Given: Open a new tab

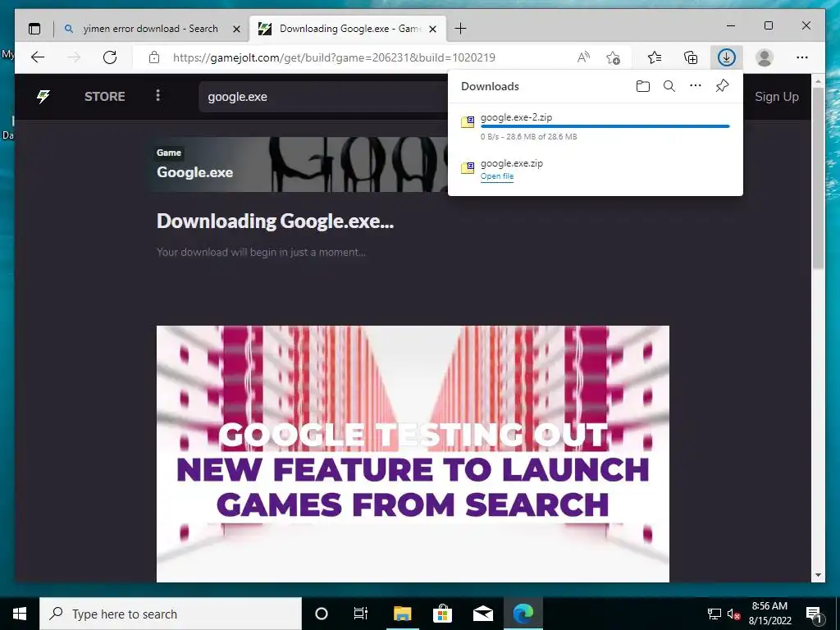Looking at the screenshot, I should click(460, 29).
